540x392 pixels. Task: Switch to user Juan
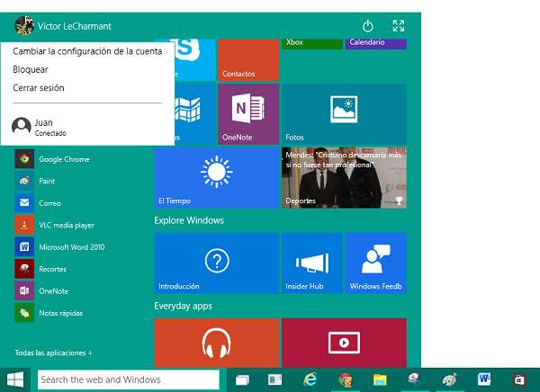pyautogui.click(x=43, y=126)
